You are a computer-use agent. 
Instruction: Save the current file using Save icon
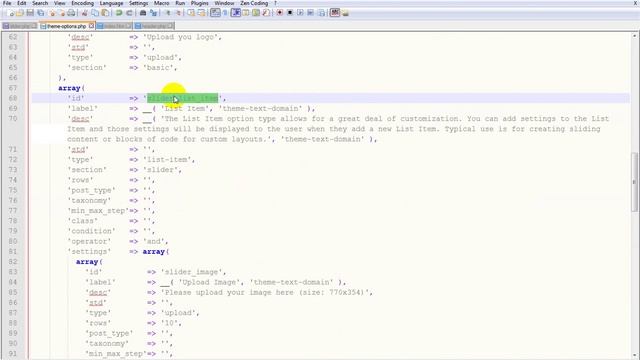pos(30,13)
